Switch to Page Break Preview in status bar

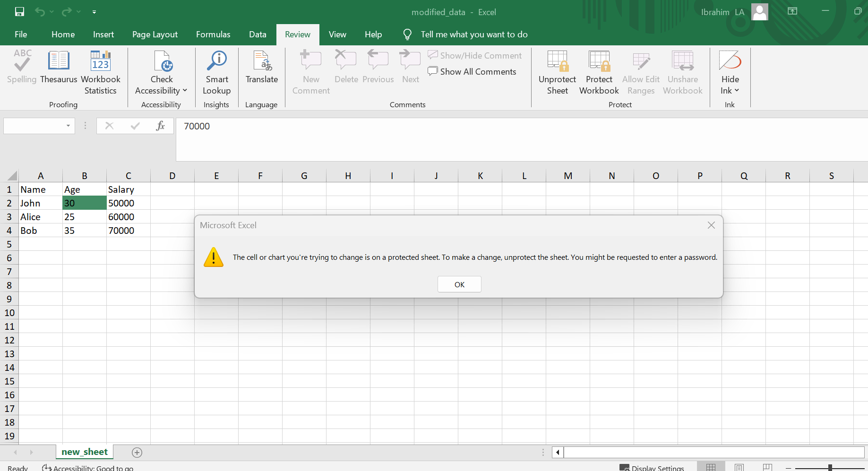[767, 467]
